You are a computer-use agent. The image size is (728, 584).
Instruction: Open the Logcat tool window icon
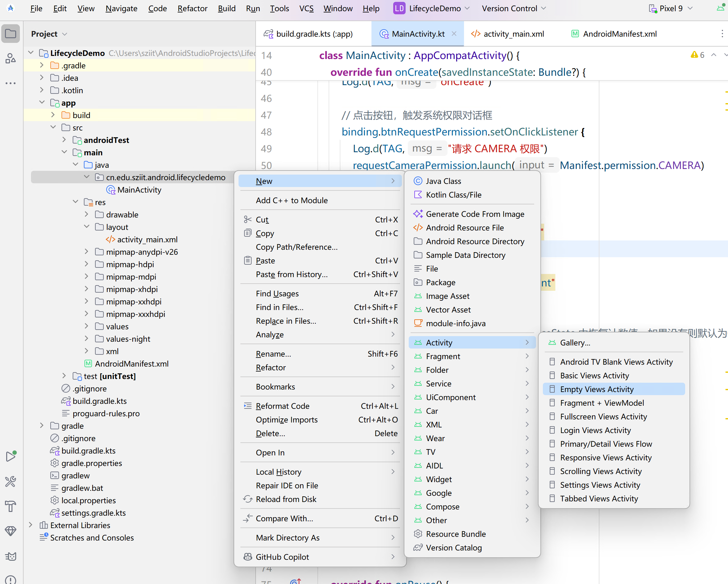click(x=11, y=556)
